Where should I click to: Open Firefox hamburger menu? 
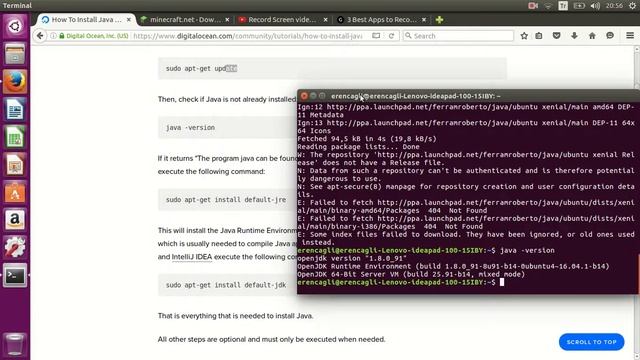[x=630, y=36]
